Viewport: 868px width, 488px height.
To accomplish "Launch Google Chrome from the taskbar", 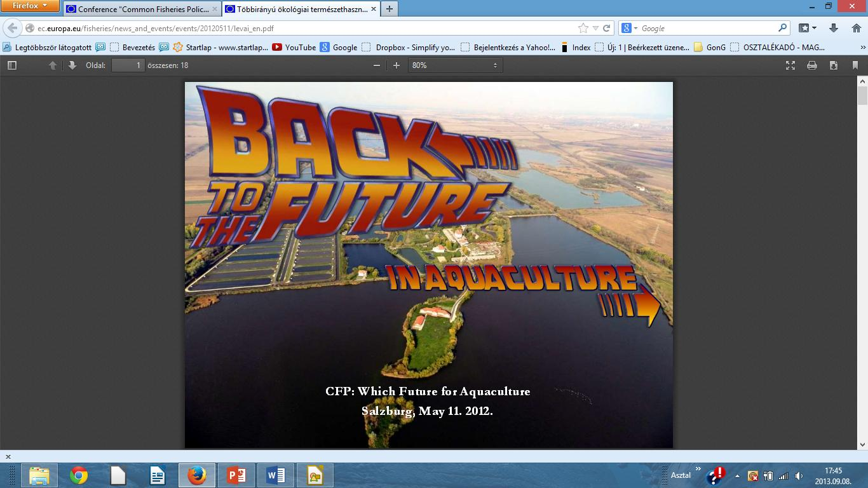I will pos(79,475).
